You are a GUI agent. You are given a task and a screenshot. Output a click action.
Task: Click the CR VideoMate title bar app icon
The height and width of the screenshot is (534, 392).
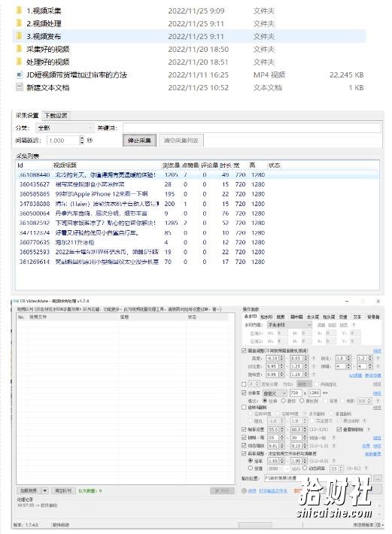(x=16, y=301)
